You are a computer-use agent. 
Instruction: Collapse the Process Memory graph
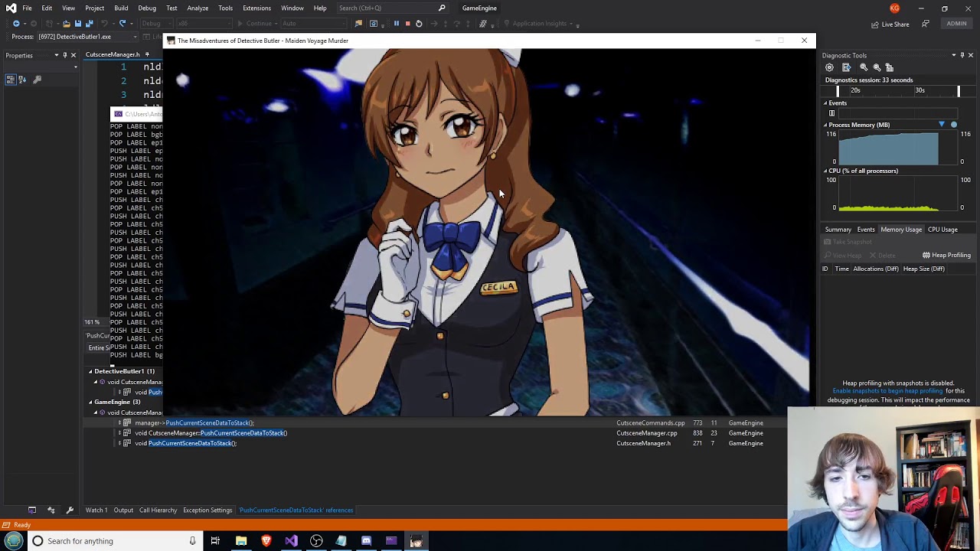pos(825,125)
